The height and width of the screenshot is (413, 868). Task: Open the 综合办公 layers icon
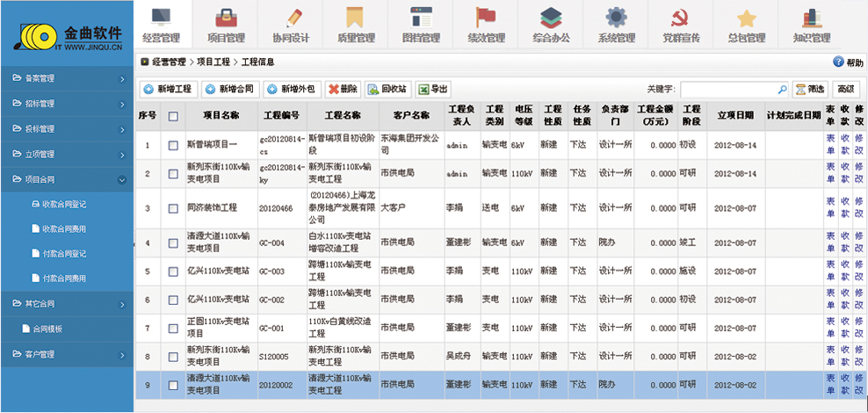551,18
